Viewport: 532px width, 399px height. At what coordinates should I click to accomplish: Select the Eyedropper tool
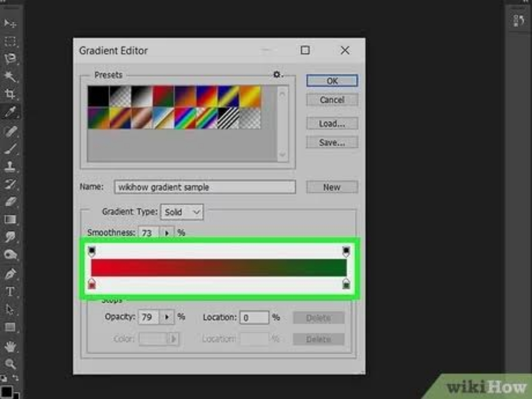pyautogui.click(x=10, y=112)
